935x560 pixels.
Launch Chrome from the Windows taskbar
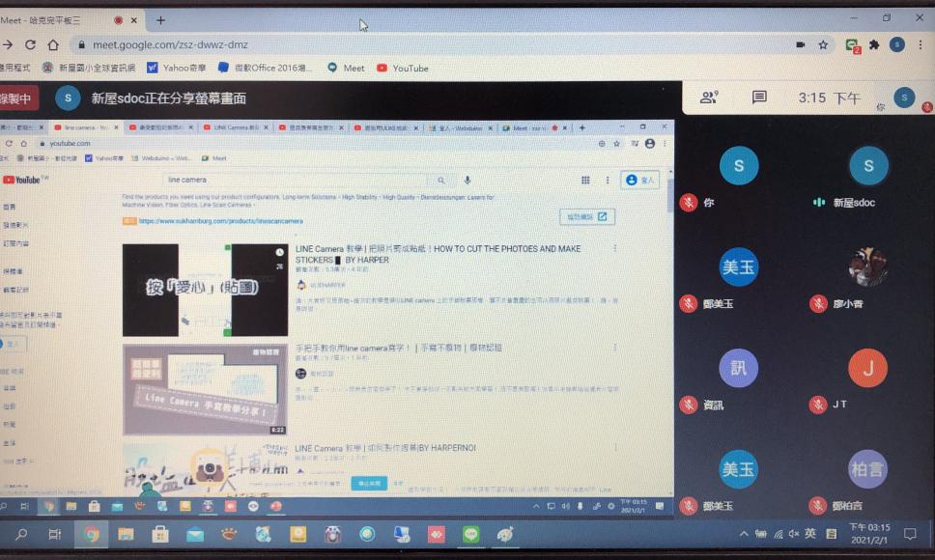(91, 534)
